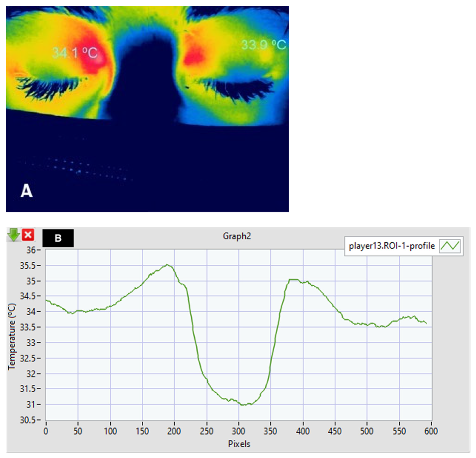The width and height of the screenshot is (476, 458).
Task: Click the profile curve's highest peak
Action: pos(167,265)
